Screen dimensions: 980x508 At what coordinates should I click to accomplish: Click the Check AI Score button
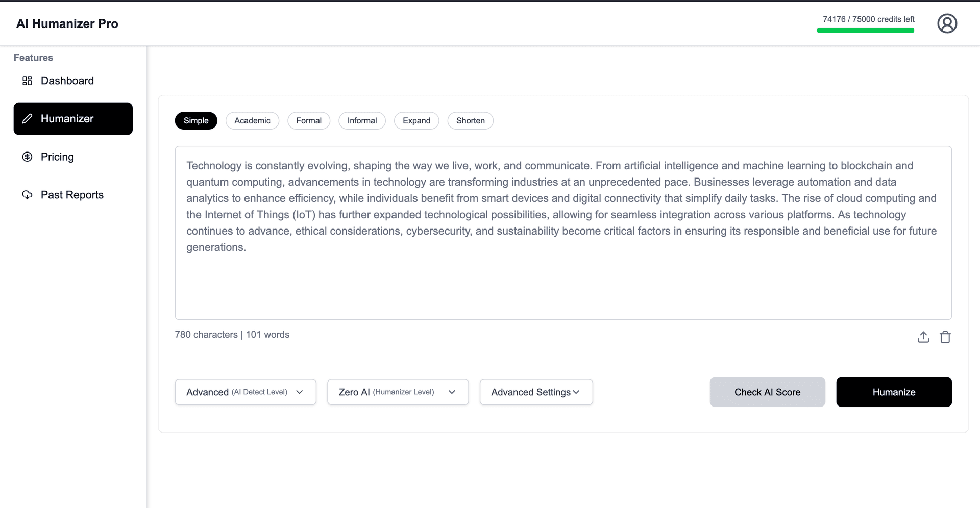(767, 392)
